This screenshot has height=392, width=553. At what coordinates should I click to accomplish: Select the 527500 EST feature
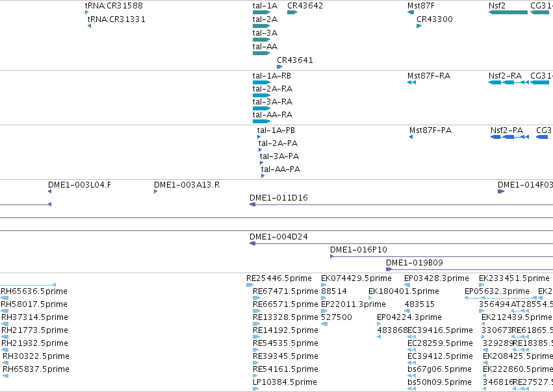pyautogui.click(x=324, y=325)
